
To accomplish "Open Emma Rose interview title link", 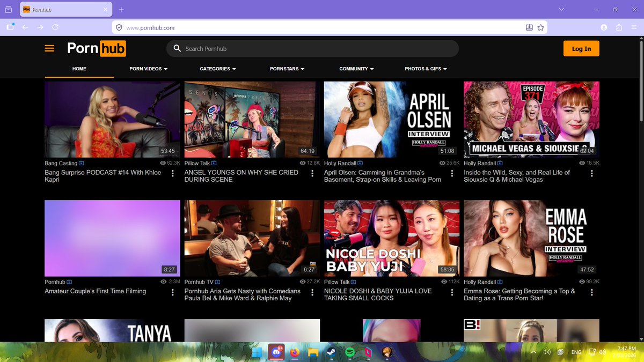I will [519, 294].
